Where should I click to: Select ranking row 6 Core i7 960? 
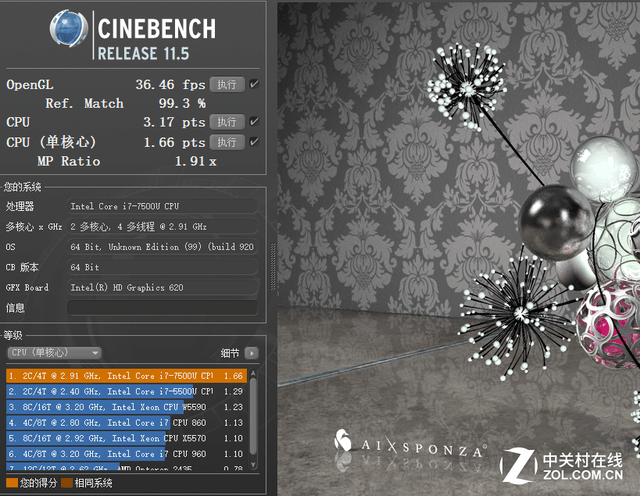tap(127, 454)
